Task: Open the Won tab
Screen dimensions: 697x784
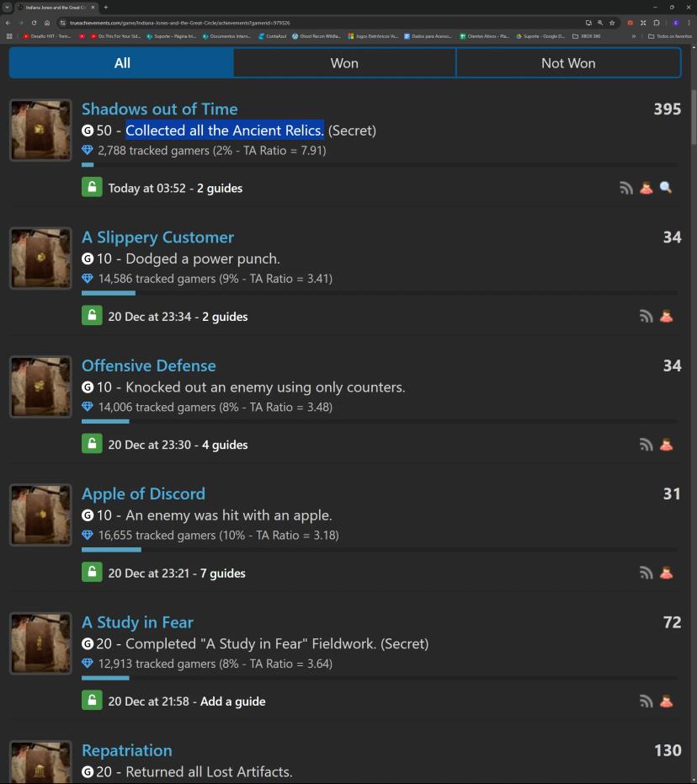Action: [x=344, y=63]
